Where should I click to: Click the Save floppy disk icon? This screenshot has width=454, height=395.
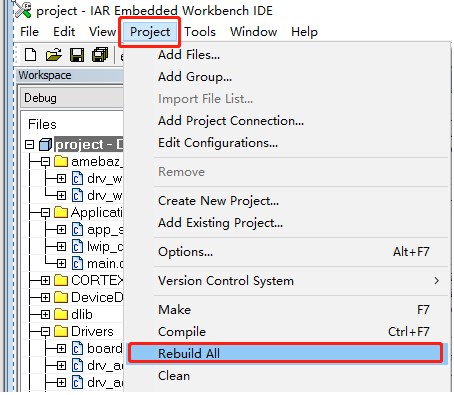click(77, 55)
